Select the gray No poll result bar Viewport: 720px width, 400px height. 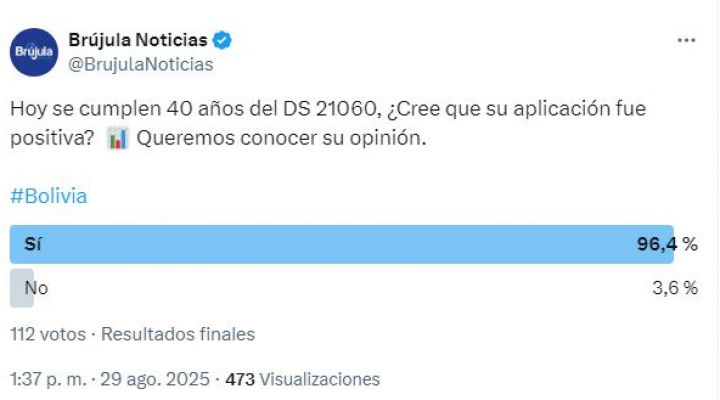(22, 288)
